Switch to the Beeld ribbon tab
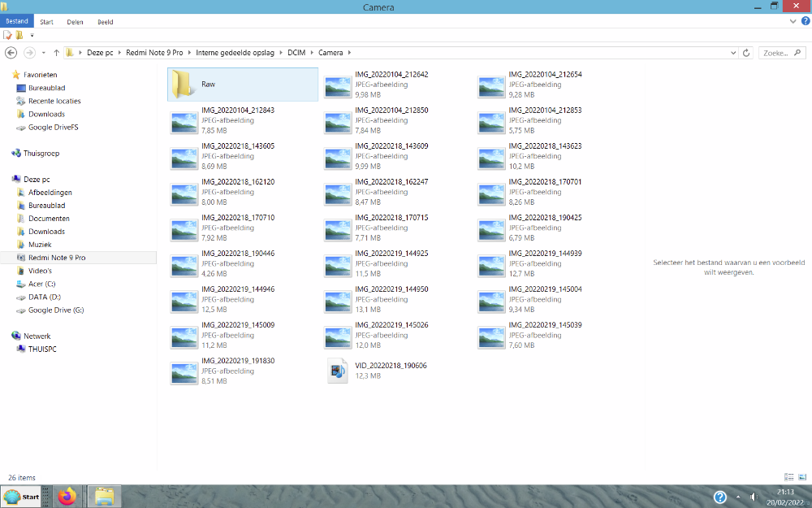The image size is (812, 508). (105, 22)
